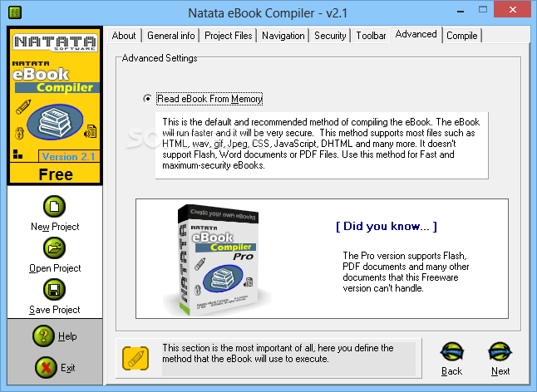The height and width of the screenshot is (392, 537).
Task: Go to the Project Files tab
Action: point(228,36)
